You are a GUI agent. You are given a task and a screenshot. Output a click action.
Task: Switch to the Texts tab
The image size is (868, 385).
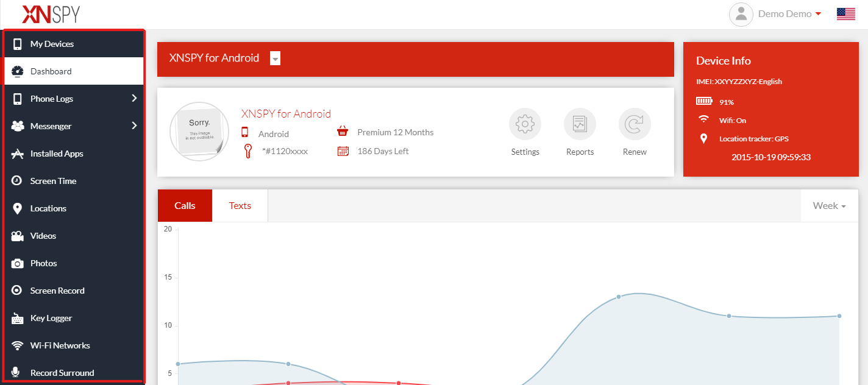pos(240,206)
